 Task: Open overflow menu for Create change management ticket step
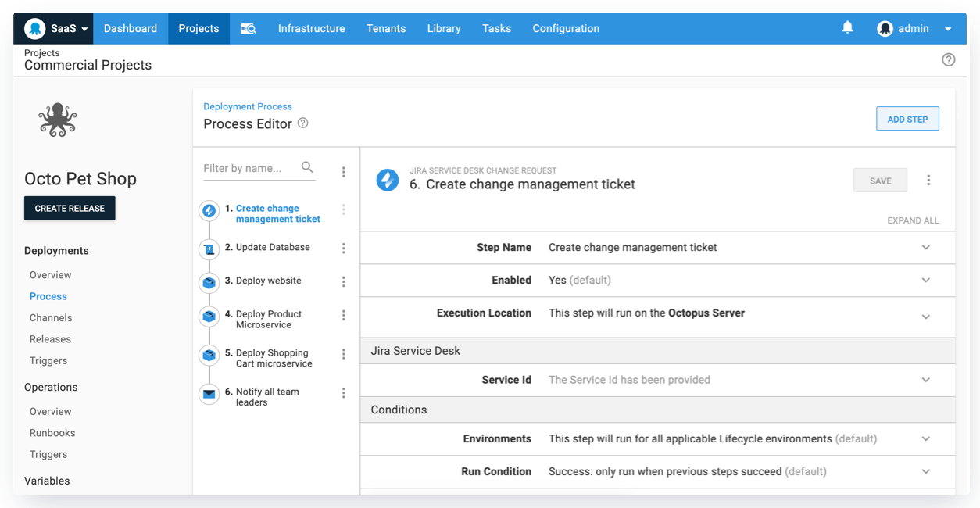(x=343, y=209)
